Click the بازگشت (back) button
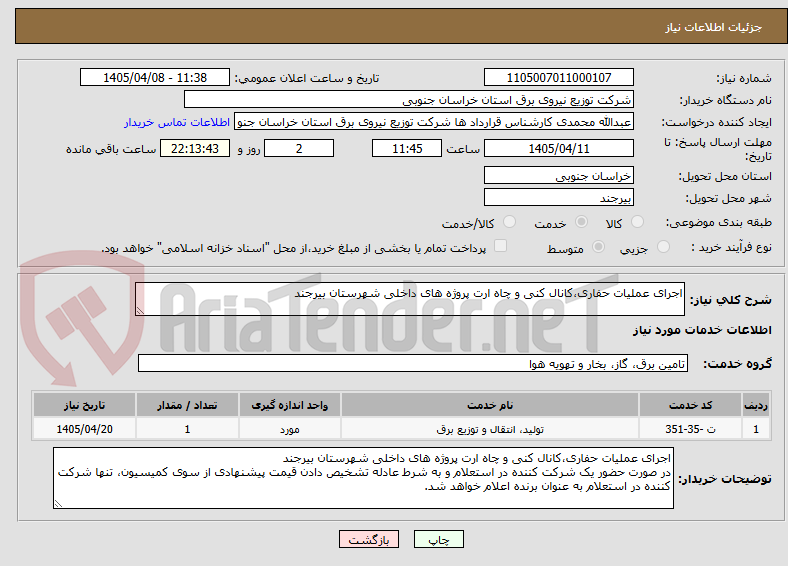Screen dimensions: 788x566 click(369, 539)
